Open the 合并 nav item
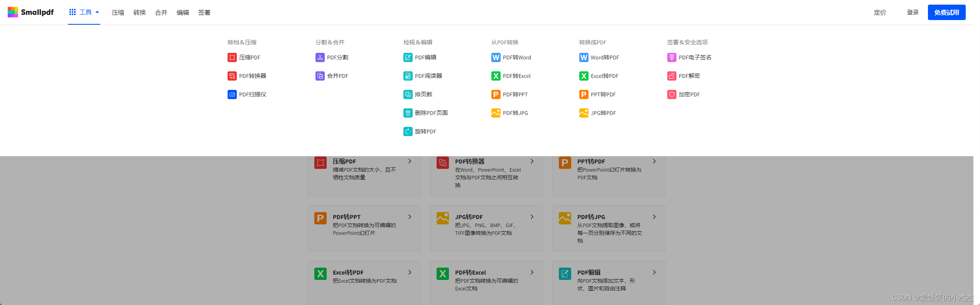Viewport: 980px width, 305px height. (161, 12)
